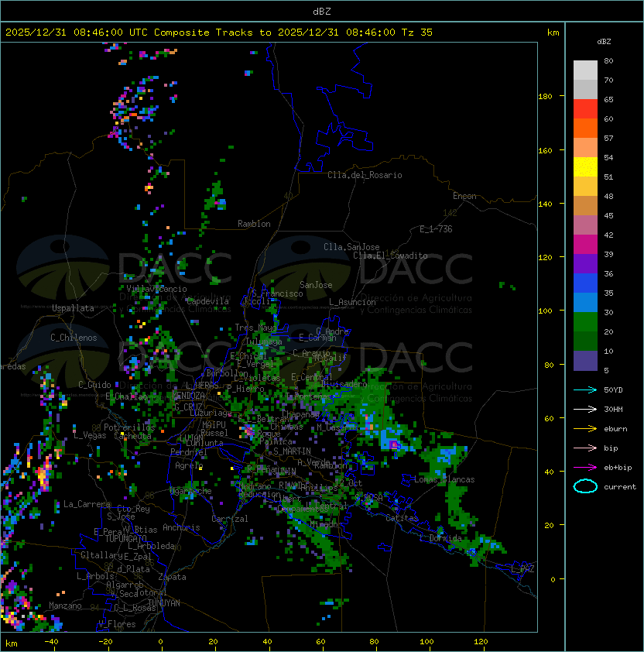Click the dBZ title at the top
644x652 pixels.
(322, 11)
